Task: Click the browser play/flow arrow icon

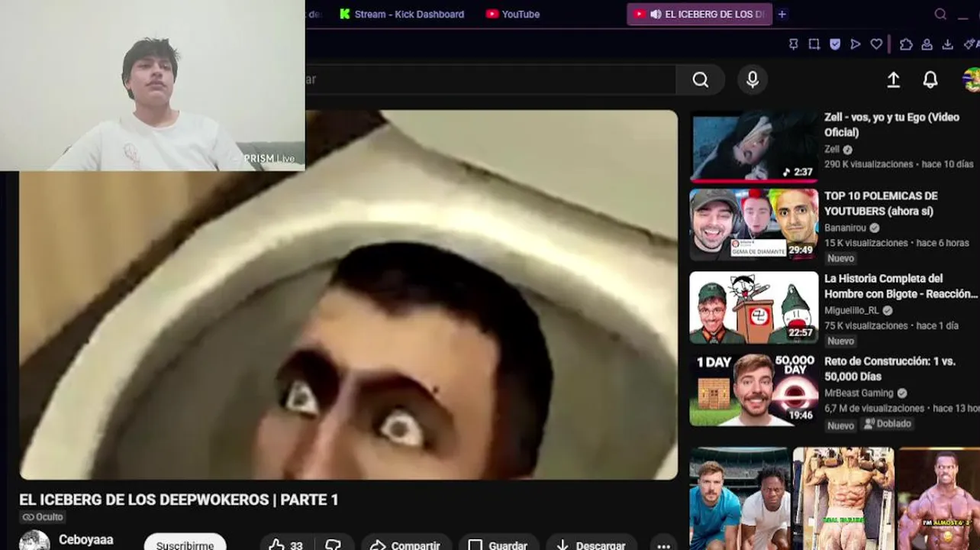Action: 856,44
